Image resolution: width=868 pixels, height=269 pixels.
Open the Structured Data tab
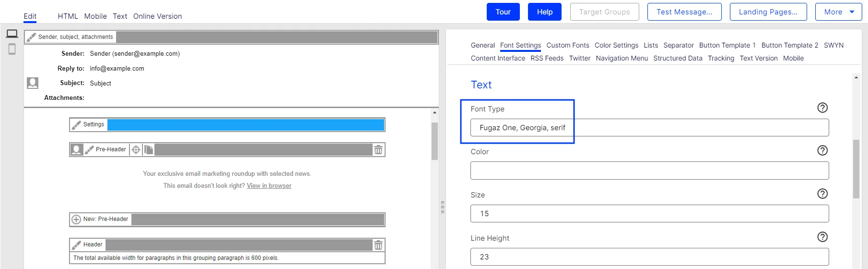678,58
